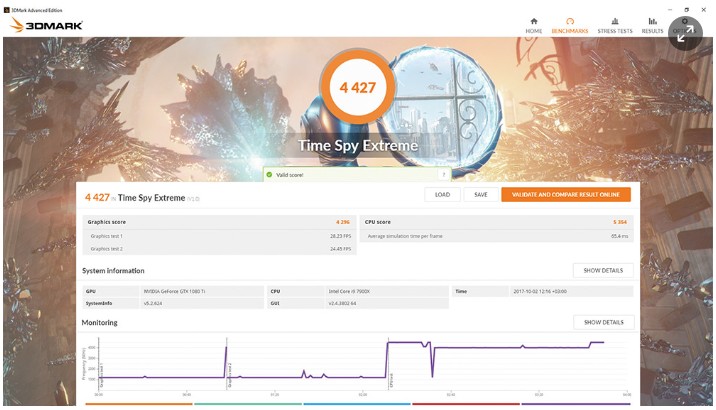Select the Graphics score value 4 296

coord(342,222)
